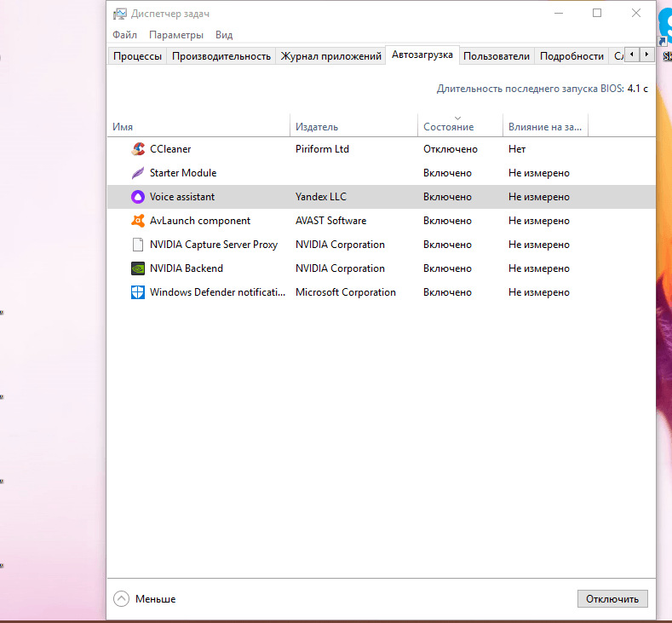Image resolution: width=672 pixels, height=623 pixels.
Task: Click the BIOS last startup duration text
Action: click(543, 89)
